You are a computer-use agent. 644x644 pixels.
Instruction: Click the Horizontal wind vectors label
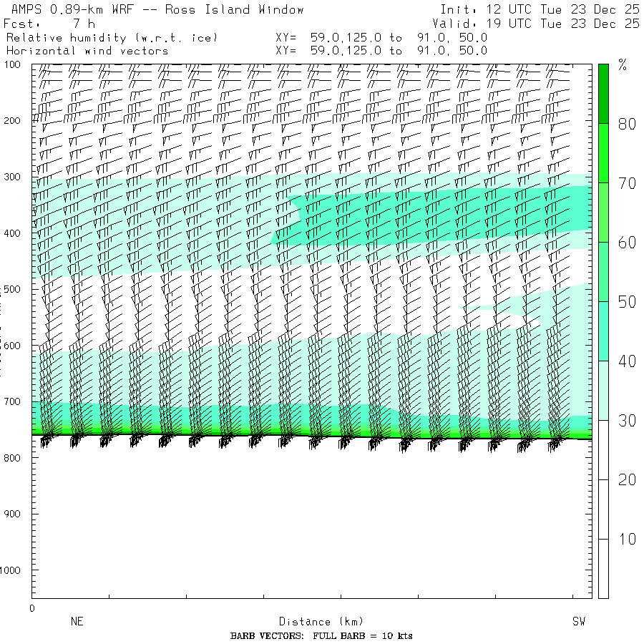point(87,51)
